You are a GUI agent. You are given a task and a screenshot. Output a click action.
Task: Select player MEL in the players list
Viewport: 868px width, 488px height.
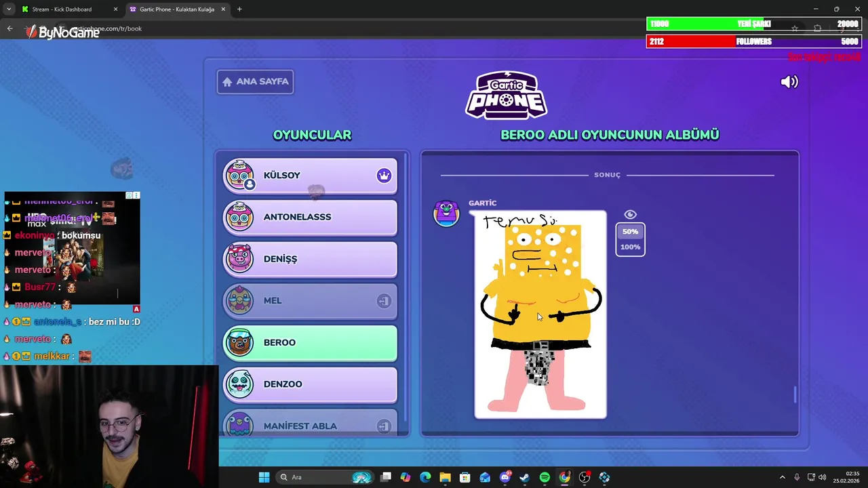click(x=310, y=301)
